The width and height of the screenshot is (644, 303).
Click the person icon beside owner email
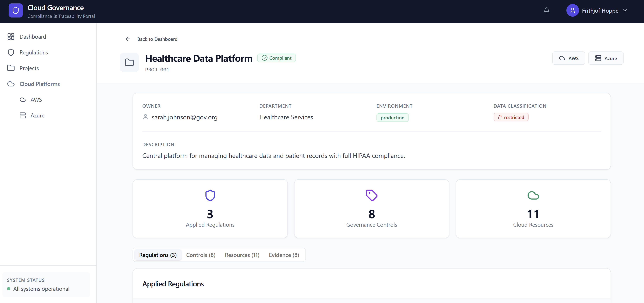click(145, 117)
